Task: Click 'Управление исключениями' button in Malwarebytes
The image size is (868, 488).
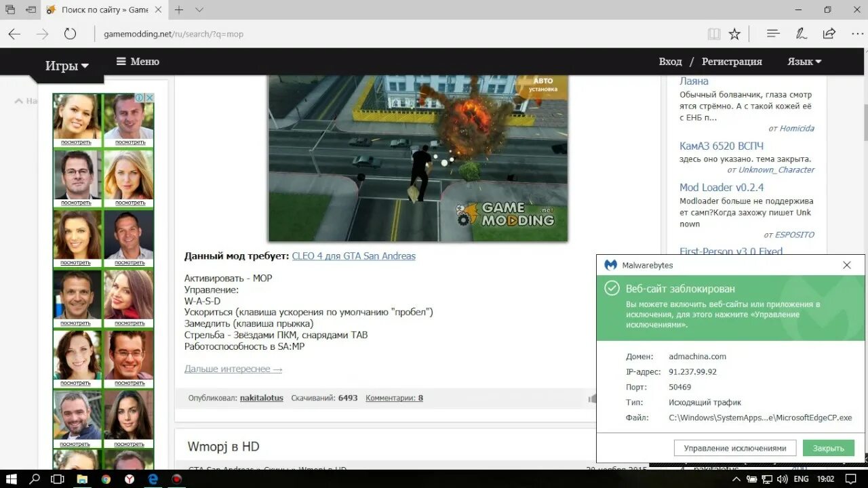Action: coord(735,448)
